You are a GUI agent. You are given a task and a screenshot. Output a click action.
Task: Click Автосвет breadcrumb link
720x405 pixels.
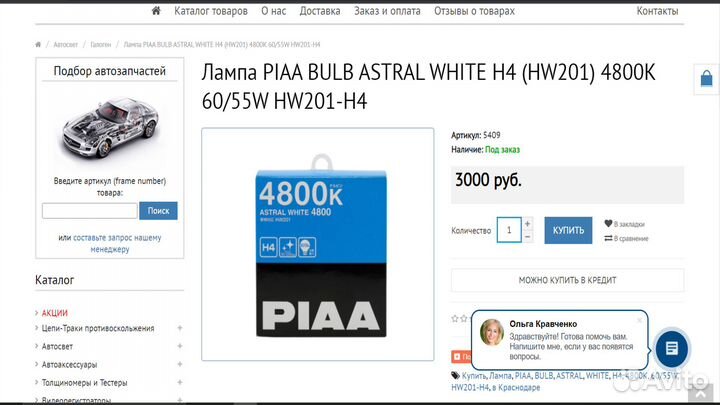[66, 45]
